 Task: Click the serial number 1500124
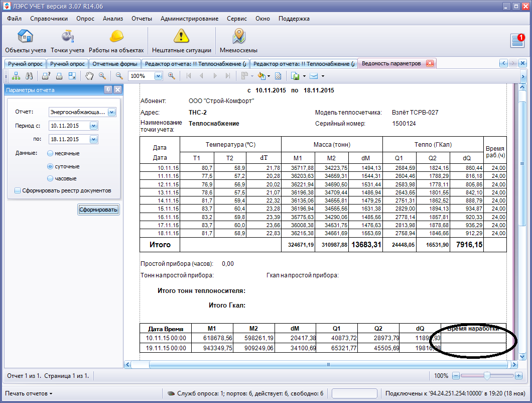(404, 123)
